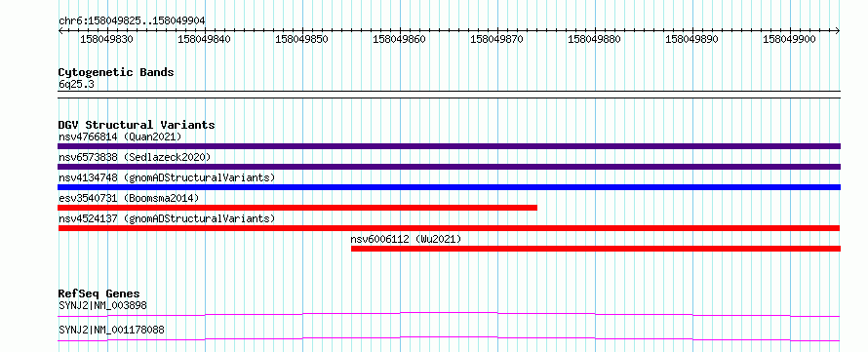Open nsv4524137 (gnomADStructuralVariants) label
Image resolution: width=868 pixels, height=352 pixels.
click(167, 218)
